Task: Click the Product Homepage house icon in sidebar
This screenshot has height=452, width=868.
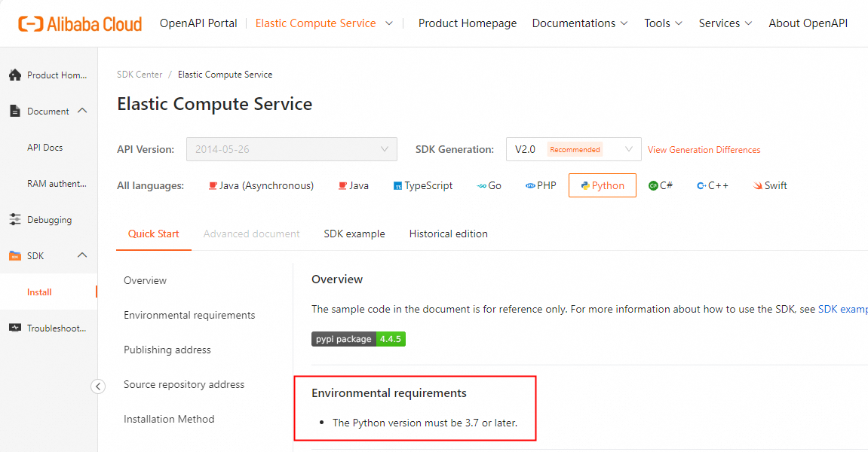Action: [14, 75]
